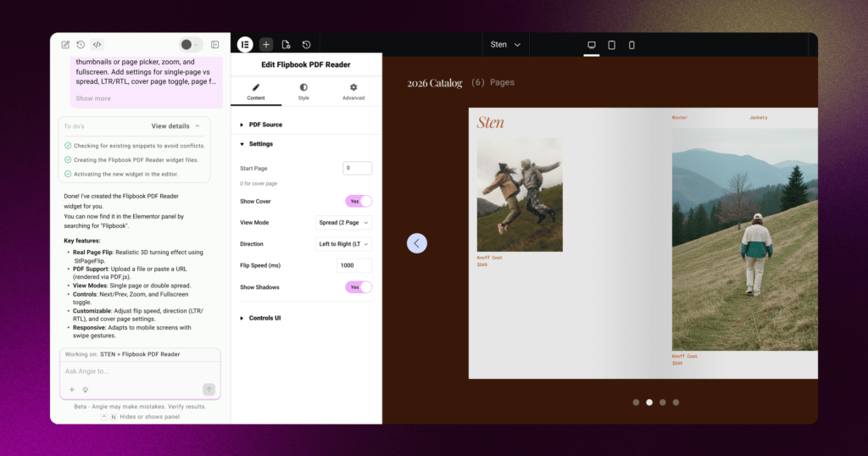
Task: Switch to mobile preview mode
Action: 632,45
